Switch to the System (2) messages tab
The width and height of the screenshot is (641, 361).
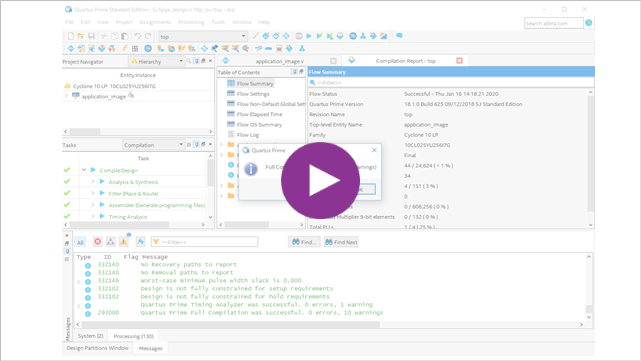90,336
